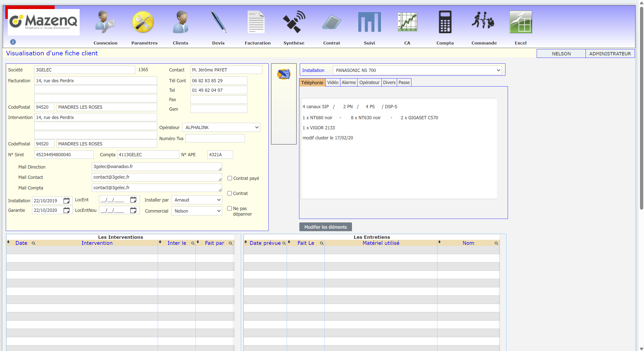Open Synthèse satellite icon
This screenshot has height=351, width=644.
pos(294,22)
